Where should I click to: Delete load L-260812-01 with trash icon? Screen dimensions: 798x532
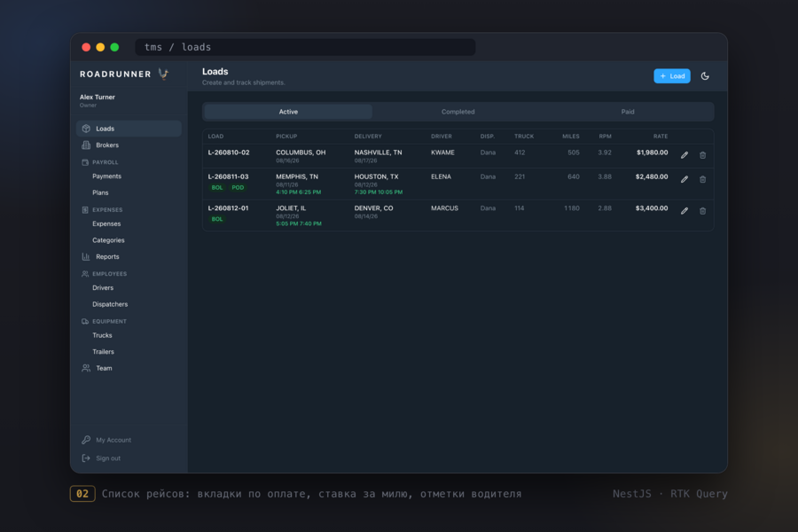click(x=702, y=211)
